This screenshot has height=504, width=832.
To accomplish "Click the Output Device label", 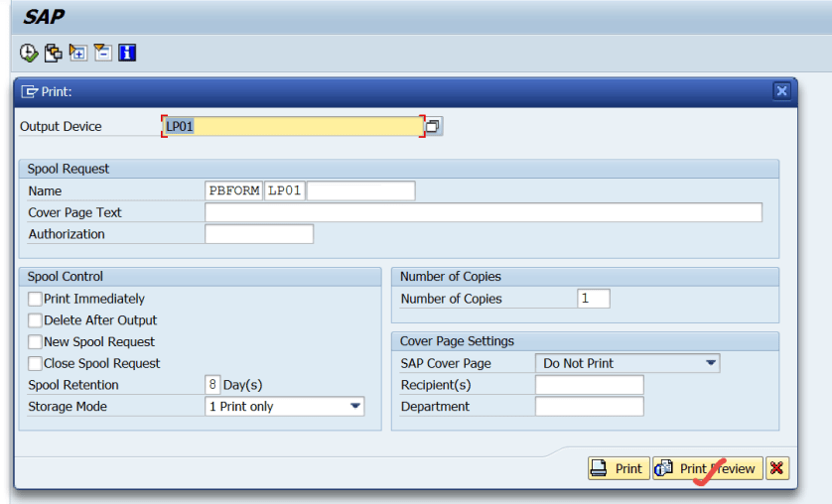I will click(x=61, y=127).
